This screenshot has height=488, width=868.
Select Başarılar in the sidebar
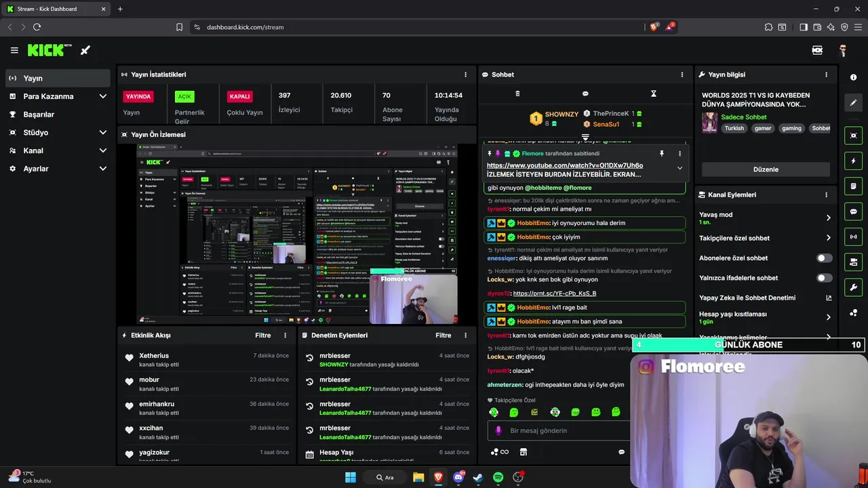click(58, 115)
